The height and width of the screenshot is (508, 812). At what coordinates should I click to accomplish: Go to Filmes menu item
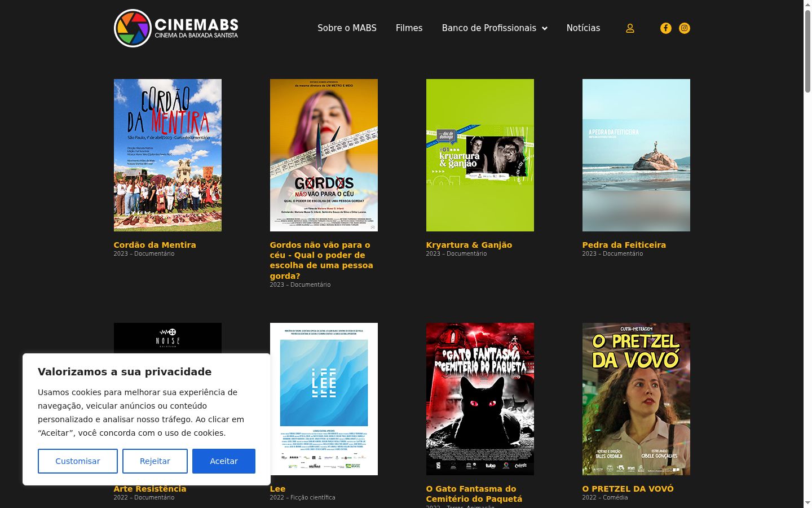click(x=409, y=28)
